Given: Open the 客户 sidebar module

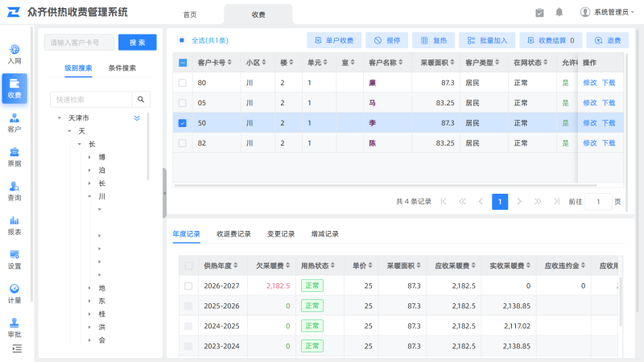Looking at the screenshot, I should (14, 123).
